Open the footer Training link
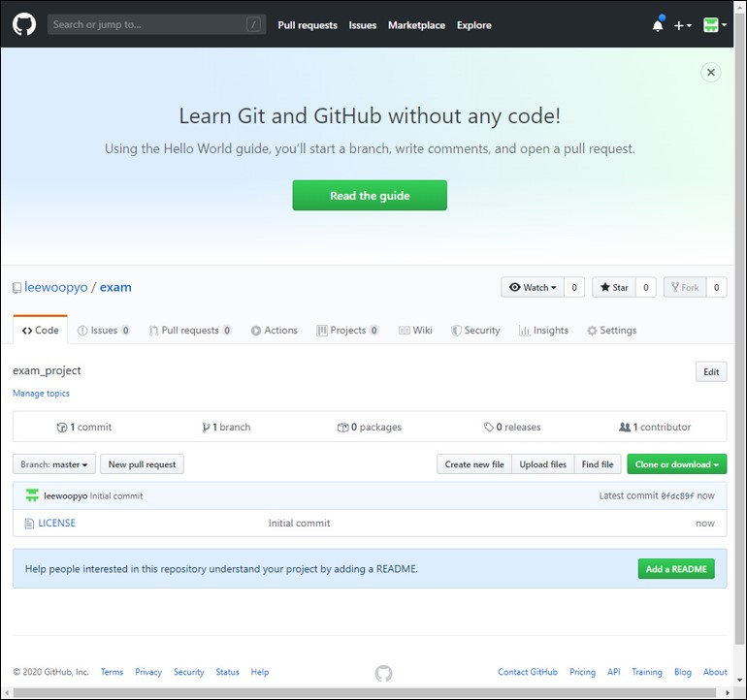747x700 pixels. [646, 672]
